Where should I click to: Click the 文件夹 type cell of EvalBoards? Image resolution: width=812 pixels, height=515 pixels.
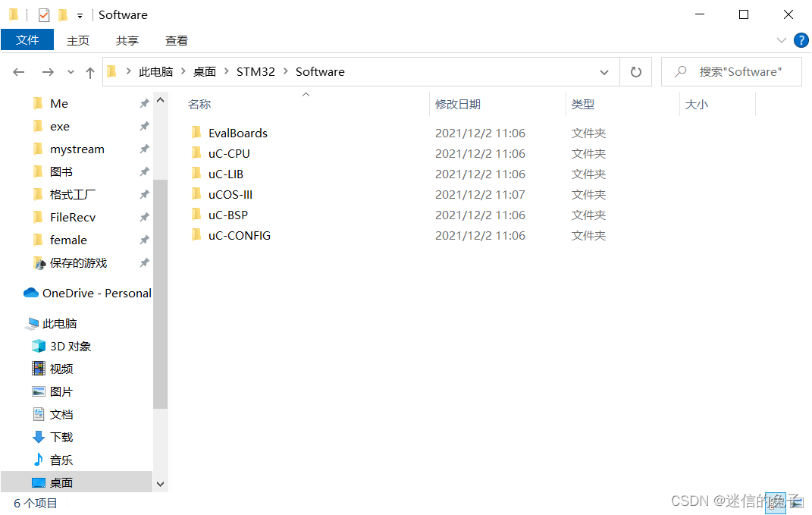(x=588, y=133)
